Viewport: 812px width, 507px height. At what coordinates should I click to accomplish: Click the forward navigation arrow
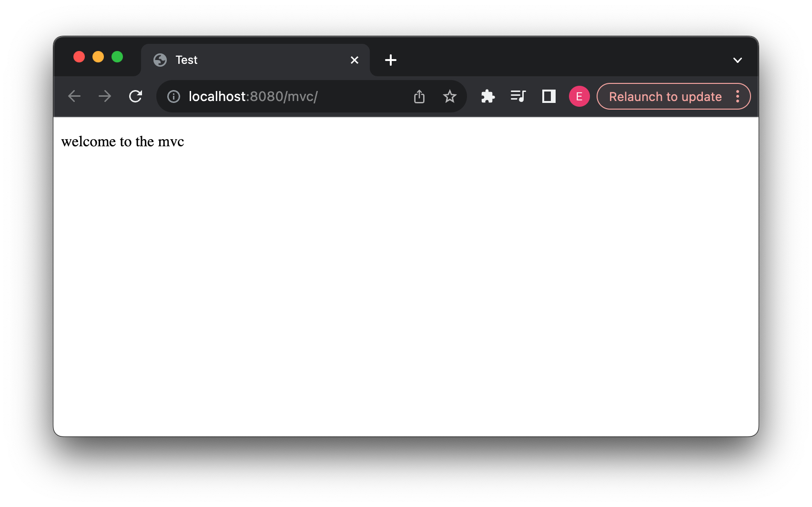(105, 96)
